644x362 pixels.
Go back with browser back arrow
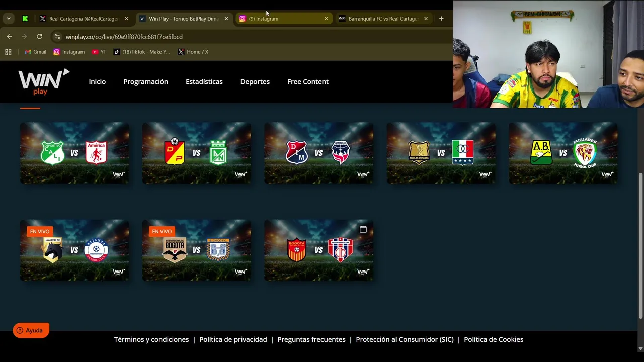[x=9, y=37]
